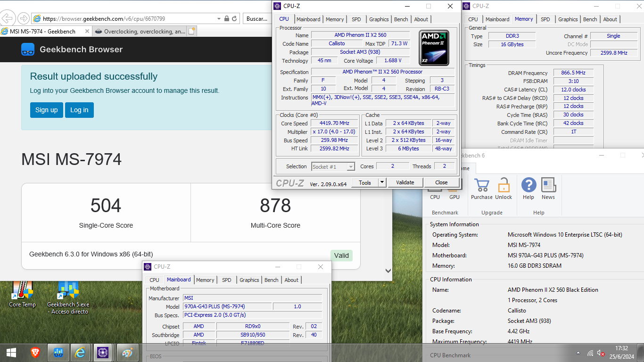
Task: Select the About tab in the Memory CPU-Z window
Action: click(610, 19)
